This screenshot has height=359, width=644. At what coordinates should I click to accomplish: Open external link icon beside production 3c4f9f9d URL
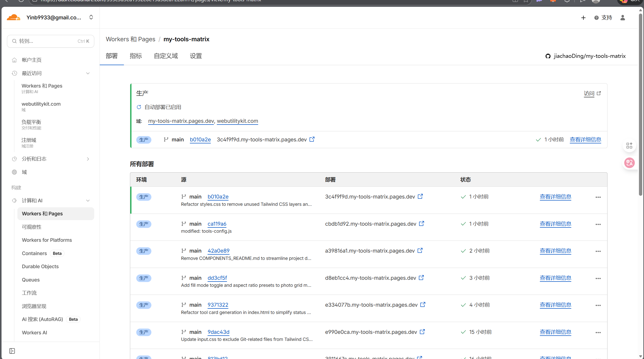pos(312,139)
